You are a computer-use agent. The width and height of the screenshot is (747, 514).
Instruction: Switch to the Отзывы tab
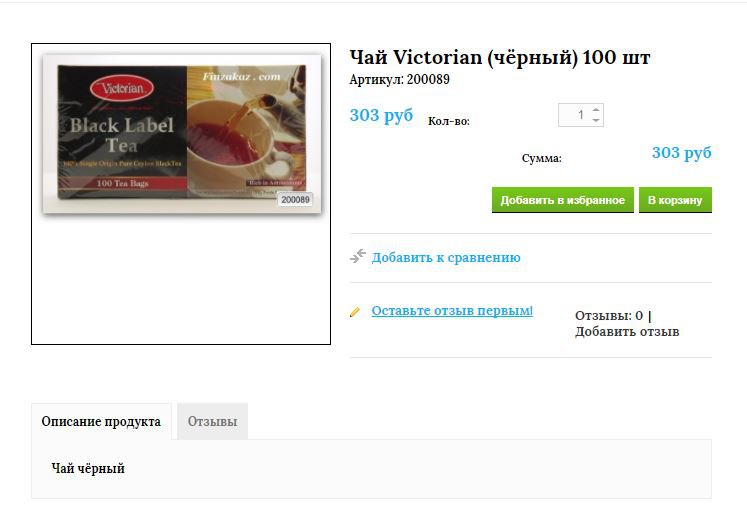point(212,421)
